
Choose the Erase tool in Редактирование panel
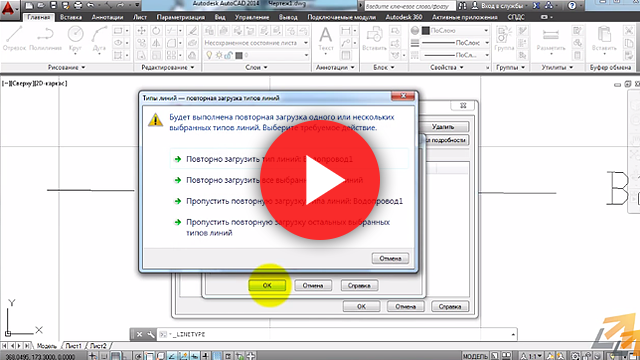[192, 31]
